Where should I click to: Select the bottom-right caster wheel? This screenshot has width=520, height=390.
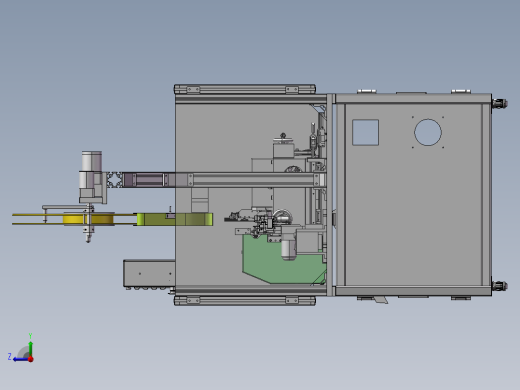pos(500,286)
